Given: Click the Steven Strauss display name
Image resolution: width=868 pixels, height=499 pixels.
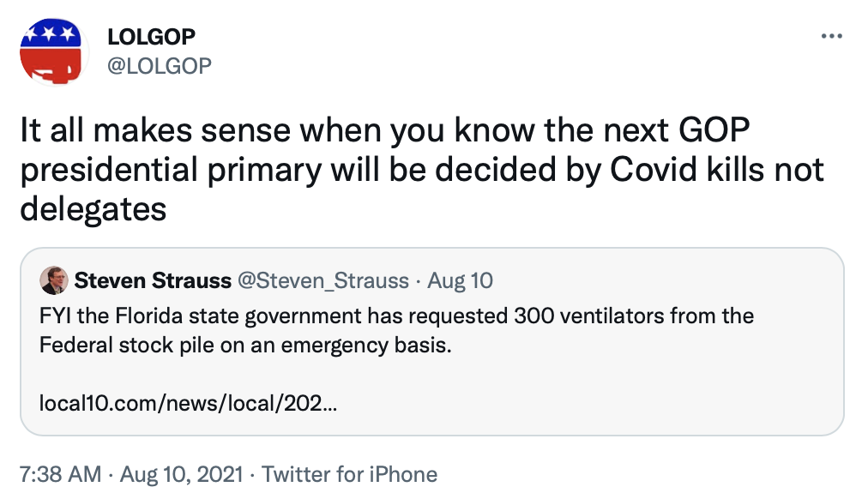Looking at the screenshot, I should pyautogui.click(x=153, y=280).
